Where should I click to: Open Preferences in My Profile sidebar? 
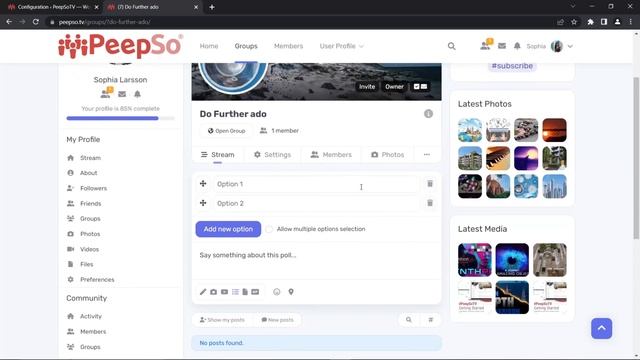pos(97,280)
